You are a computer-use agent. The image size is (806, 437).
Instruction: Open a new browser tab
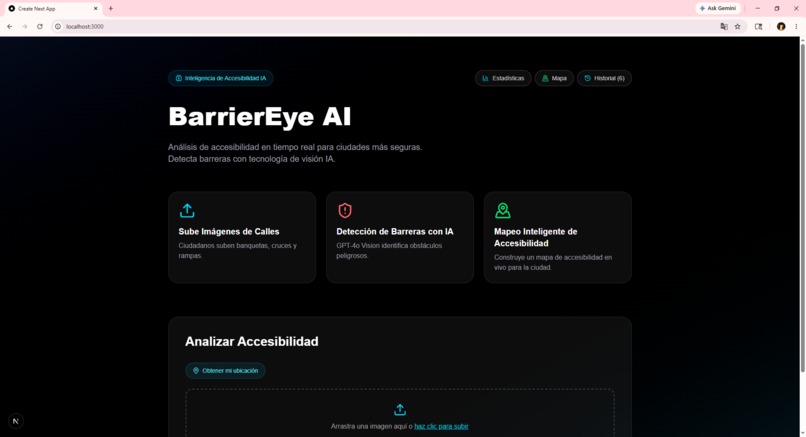(111, 8)
